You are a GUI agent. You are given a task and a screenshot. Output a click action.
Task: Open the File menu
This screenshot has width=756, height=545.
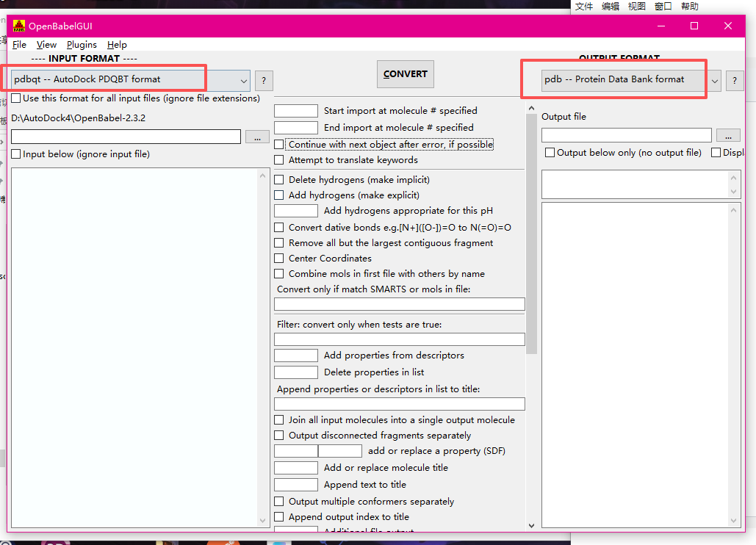click(x=20, y=45)
